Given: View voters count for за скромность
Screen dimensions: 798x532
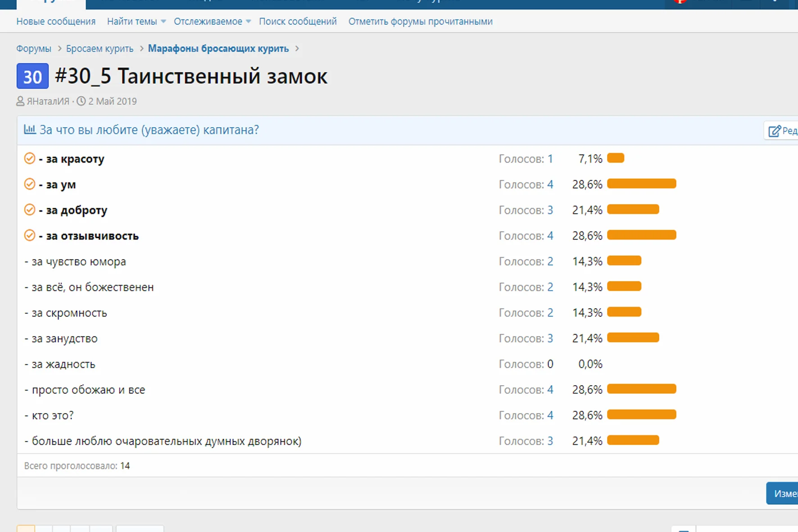Looking at the screenshot, I should tap(550, 313).
